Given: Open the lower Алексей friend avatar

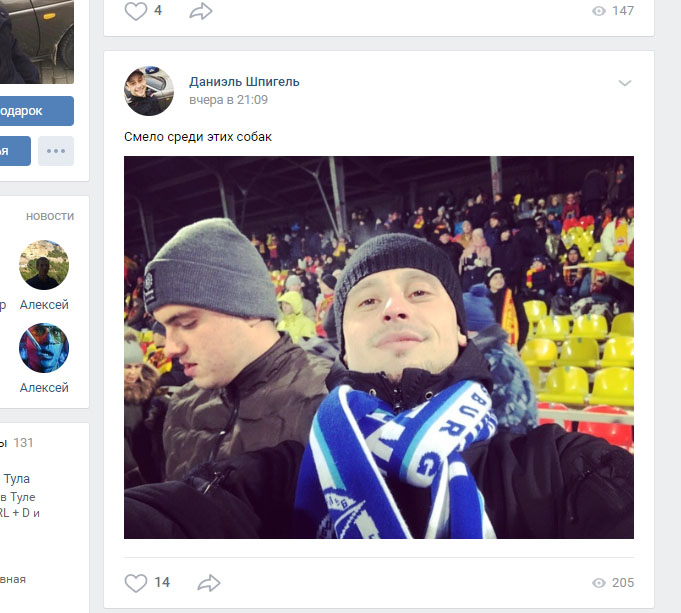Looking at the screenshot, I should click(x=44, y=348).
